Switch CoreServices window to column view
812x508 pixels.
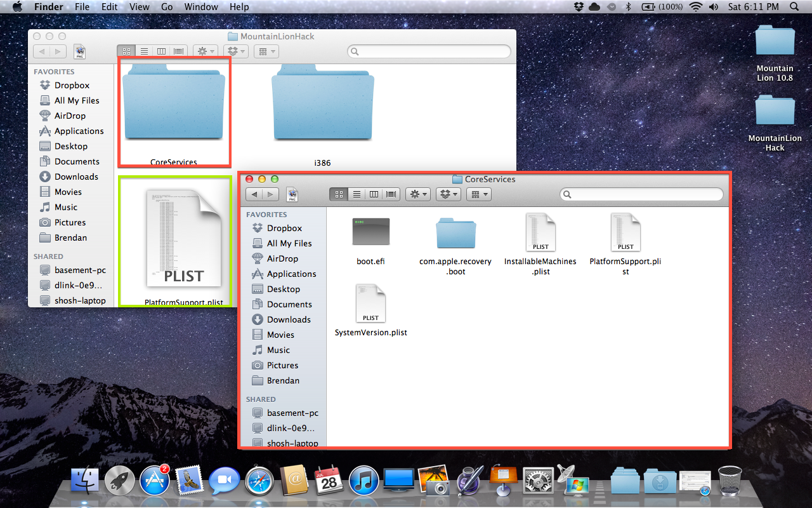[374, 194]
